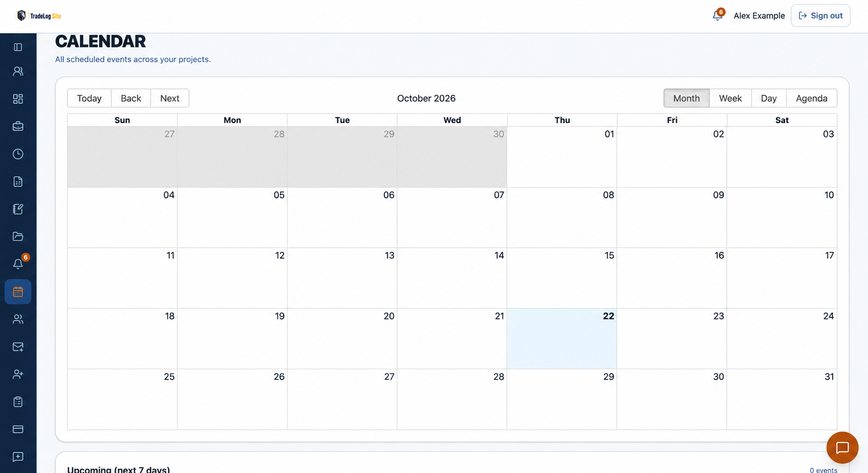Select the highlighted calendar icon in sidebar
The height and width of the screenshot is (473, 868).
[18, 292]
